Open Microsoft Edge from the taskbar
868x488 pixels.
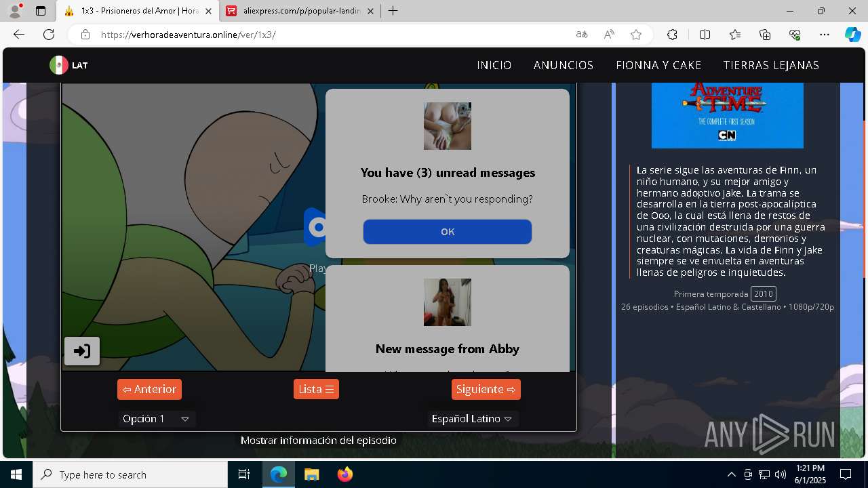point(279,474)
